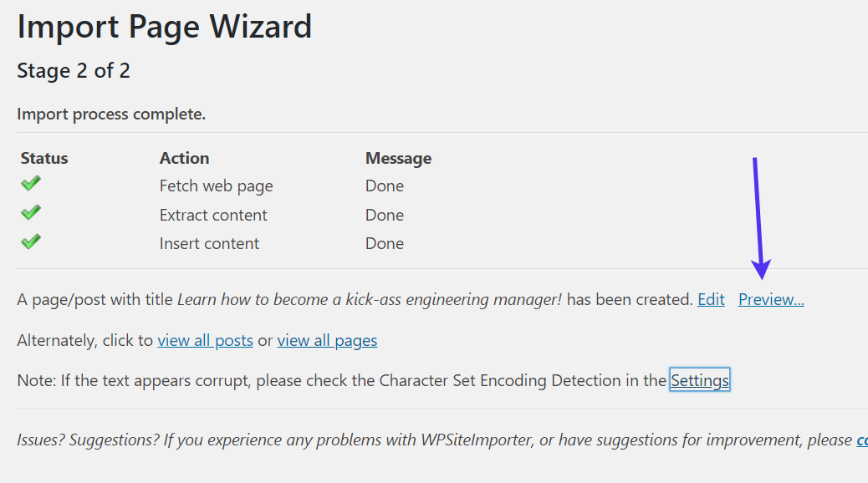The height and width of the screenshot is (483, 868).
Task: Click the green checkmark beside Fetch web page
Action: 31,184
